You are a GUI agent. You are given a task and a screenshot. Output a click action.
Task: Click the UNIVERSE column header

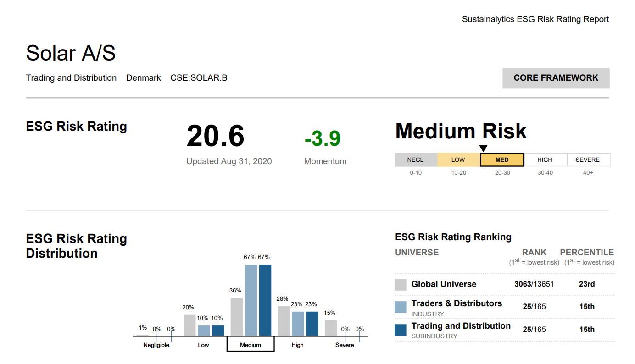[x=417, y=253]
